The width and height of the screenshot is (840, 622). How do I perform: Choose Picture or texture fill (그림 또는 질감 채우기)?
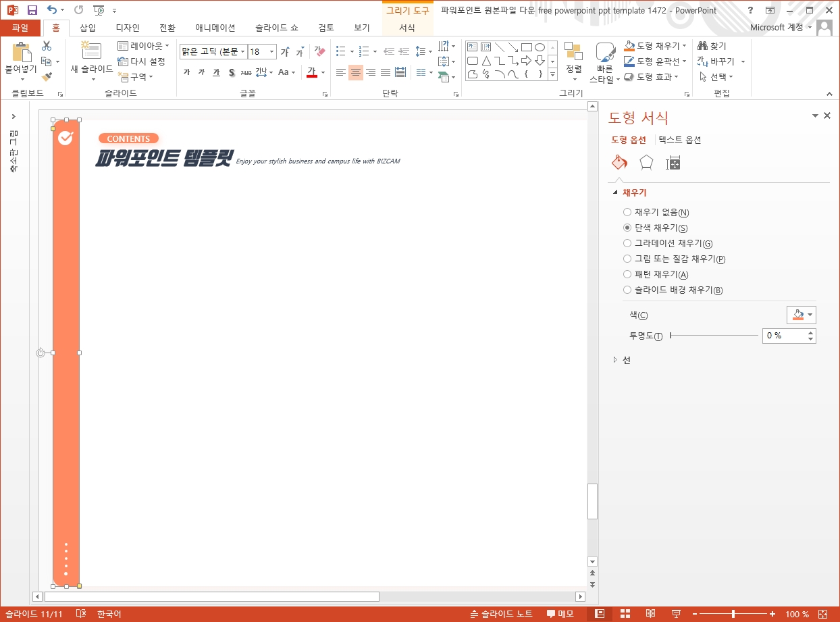(674, 259)
